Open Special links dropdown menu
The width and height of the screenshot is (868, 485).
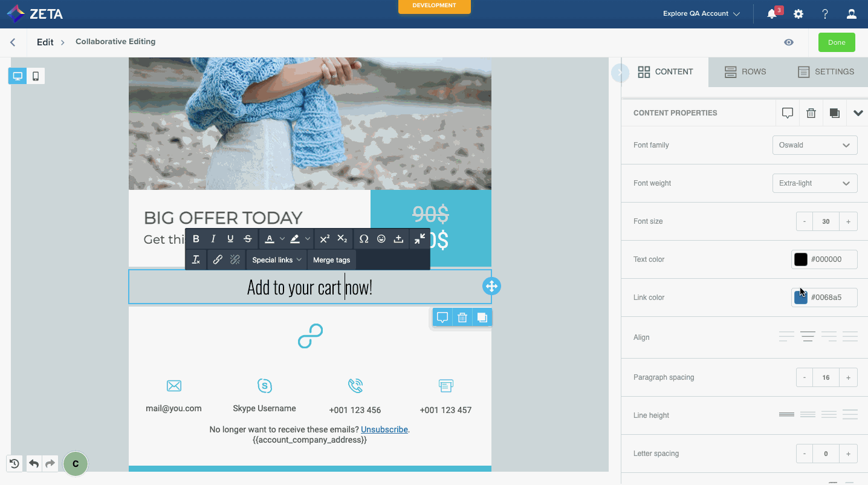tap(276, 260)
